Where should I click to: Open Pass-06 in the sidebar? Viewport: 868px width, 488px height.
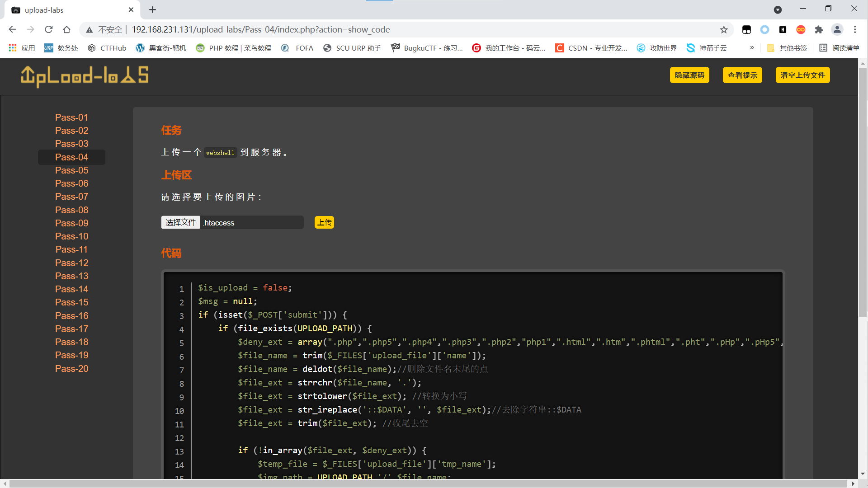click(x=71, y=183)
